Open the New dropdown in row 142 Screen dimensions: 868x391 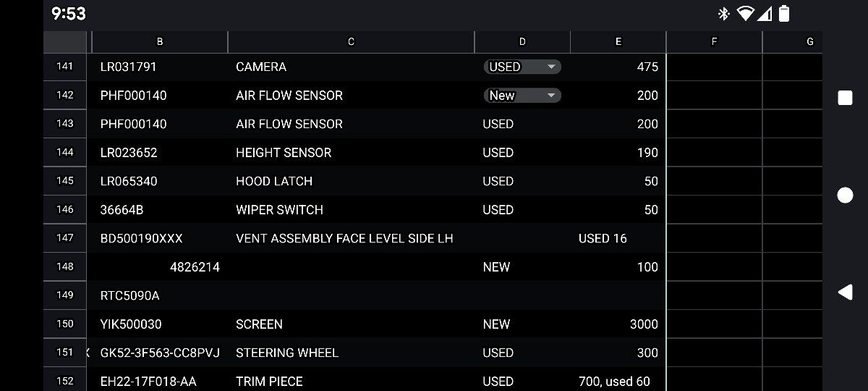(x=522, y=96)
